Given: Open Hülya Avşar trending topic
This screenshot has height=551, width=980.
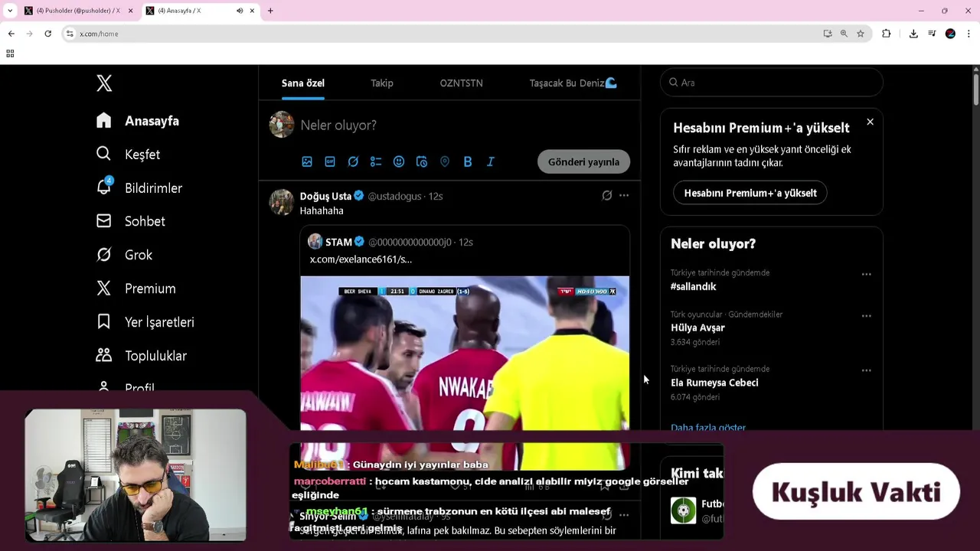Looking at the screenshot, I should click(697, 328).
